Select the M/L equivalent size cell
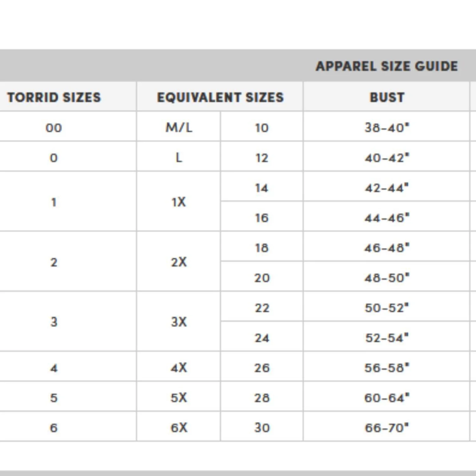Viewport: 476px width, 476px height. (x=179, y=128)
